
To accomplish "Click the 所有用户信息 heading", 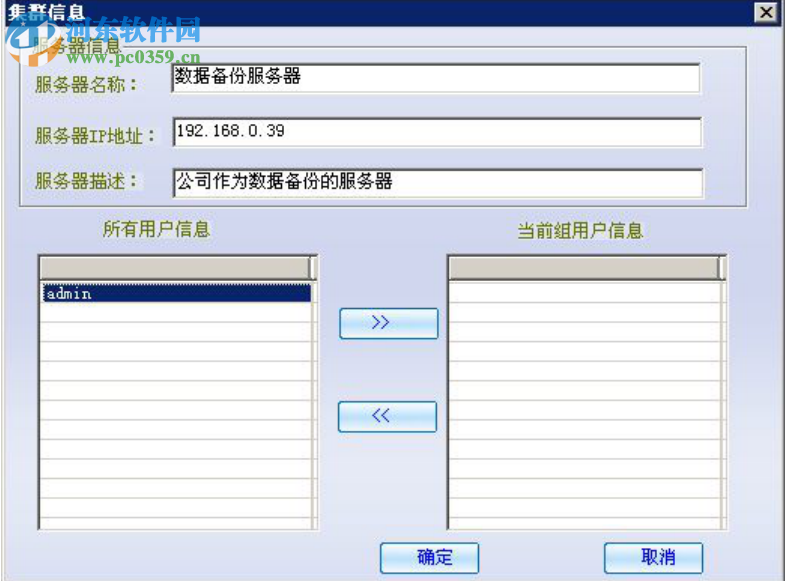I will (x=156, y=229).
